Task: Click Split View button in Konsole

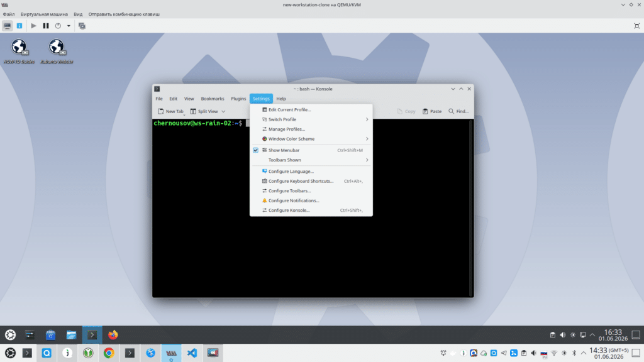Action: (204, 111)
